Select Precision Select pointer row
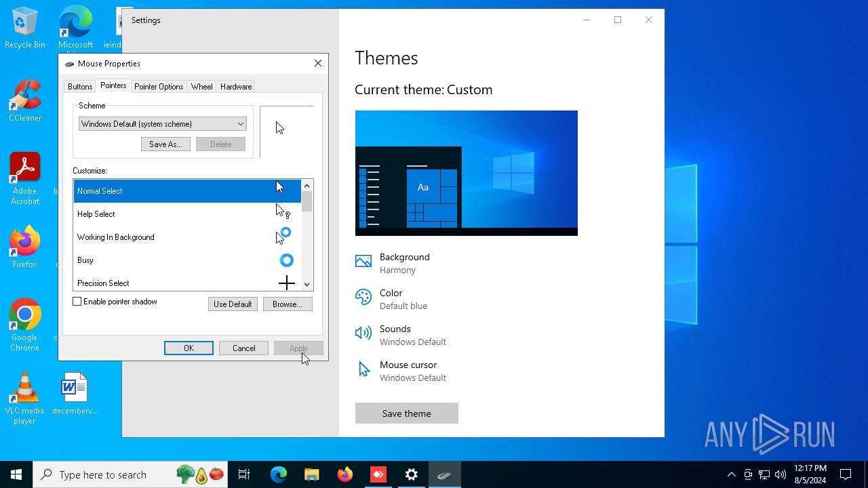 pos(187,282)
